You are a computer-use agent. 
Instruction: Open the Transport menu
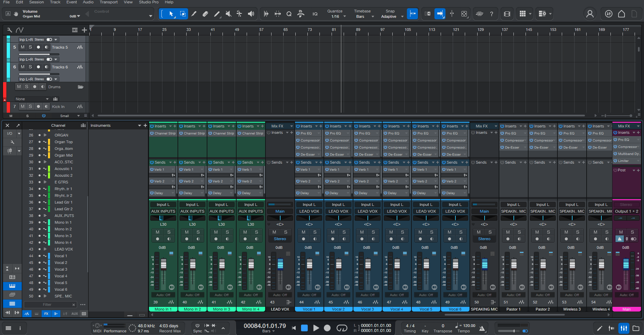108,2
